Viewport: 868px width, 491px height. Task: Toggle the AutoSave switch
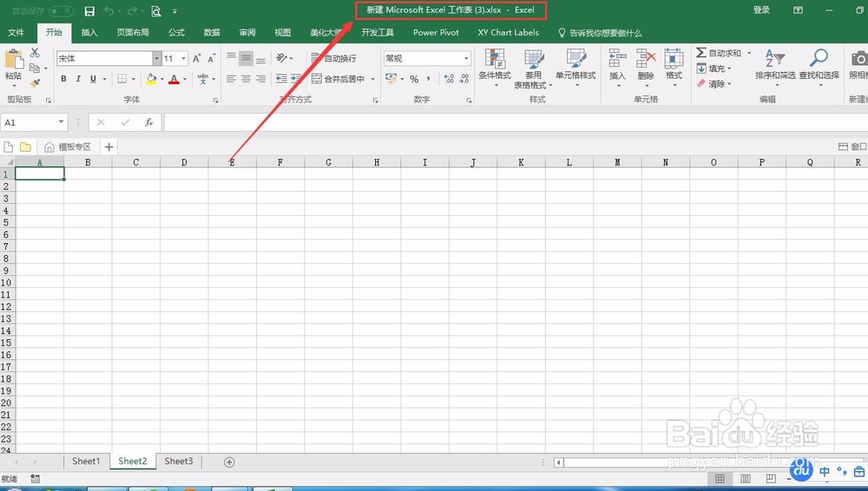coord(61,11)
